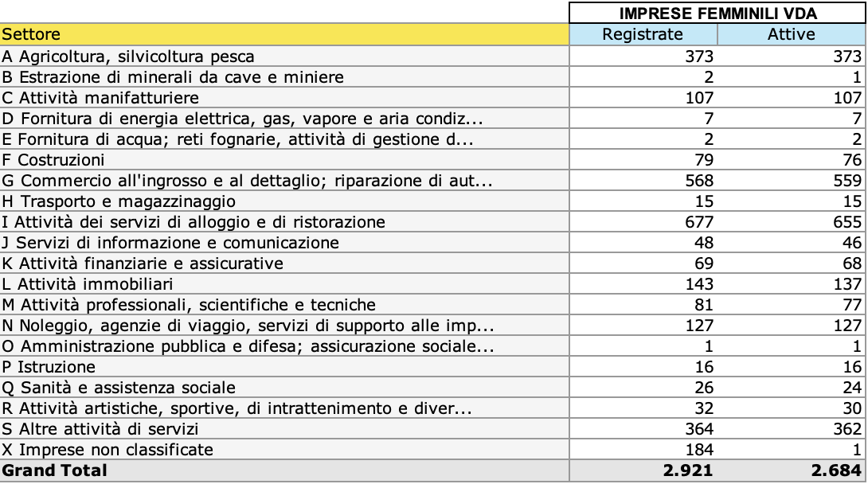Select the Grand Total row label
This screenshot has height=484, width=868.
click(54, 470)
